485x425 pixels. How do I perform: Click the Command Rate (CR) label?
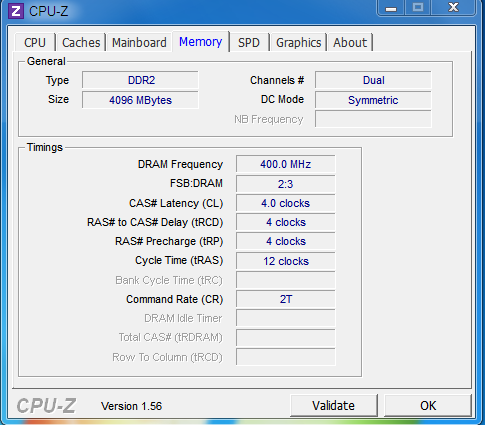[x=174, y=299]
